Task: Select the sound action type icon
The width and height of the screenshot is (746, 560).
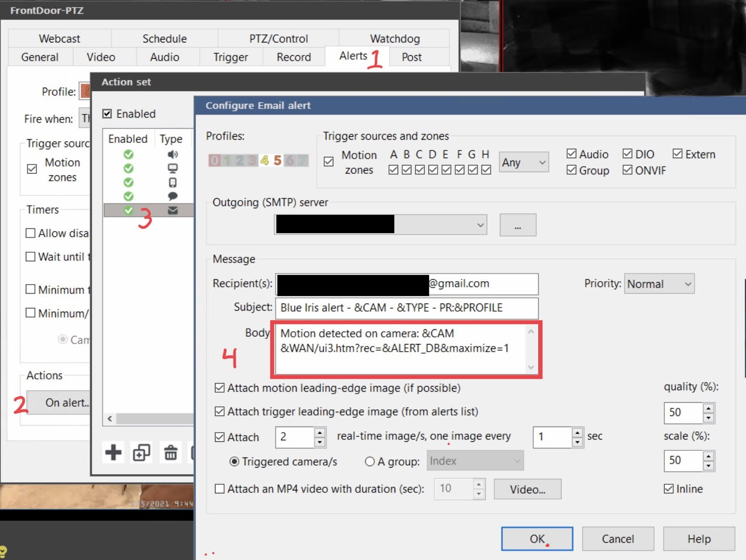Action: [x=173, y=154]
